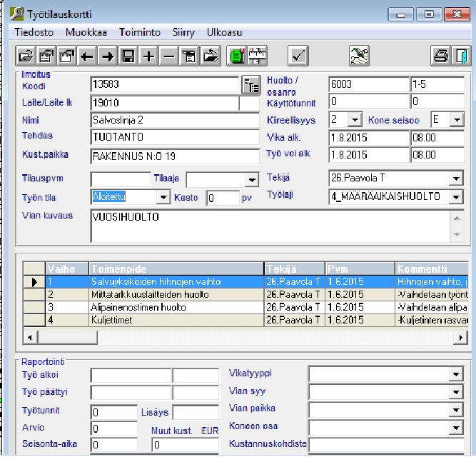Click the signature writing hand icon
The height and width of the screenshot is (472, 476).
tap(359, 56)
